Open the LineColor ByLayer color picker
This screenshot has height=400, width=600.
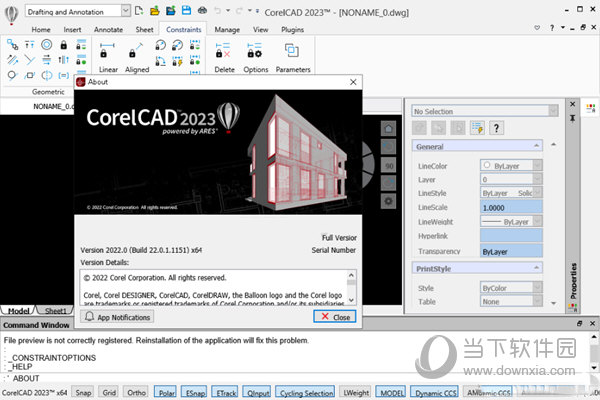(510, 164)
